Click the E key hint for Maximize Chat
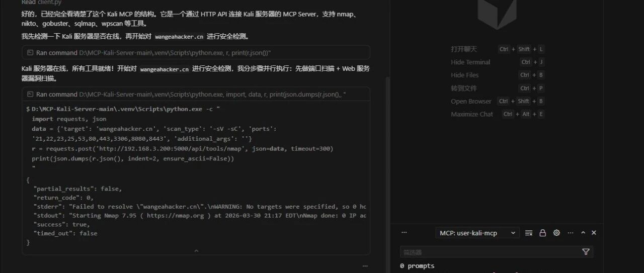 (x=540, y=114)
